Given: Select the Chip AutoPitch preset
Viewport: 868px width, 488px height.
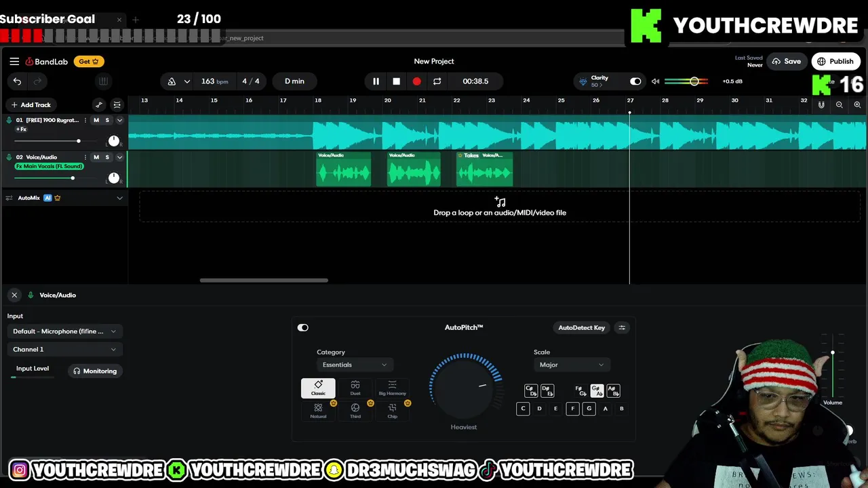Looking at the screenshot, I should (x=392, y=411).
